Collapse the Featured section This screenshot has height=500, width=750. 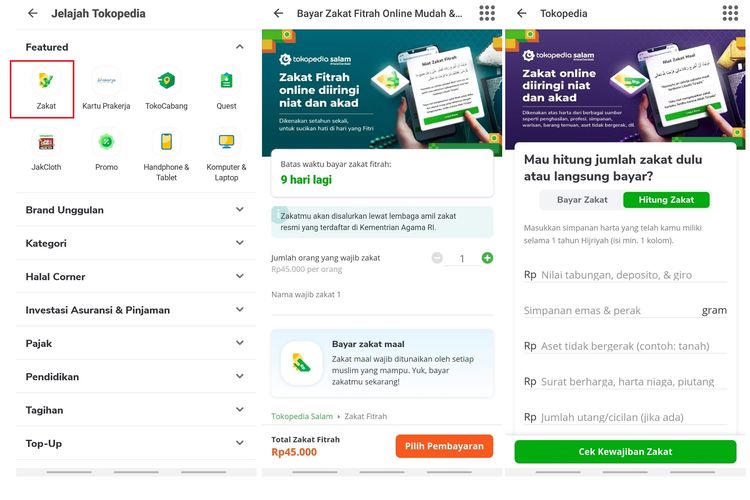click(239, 47)
